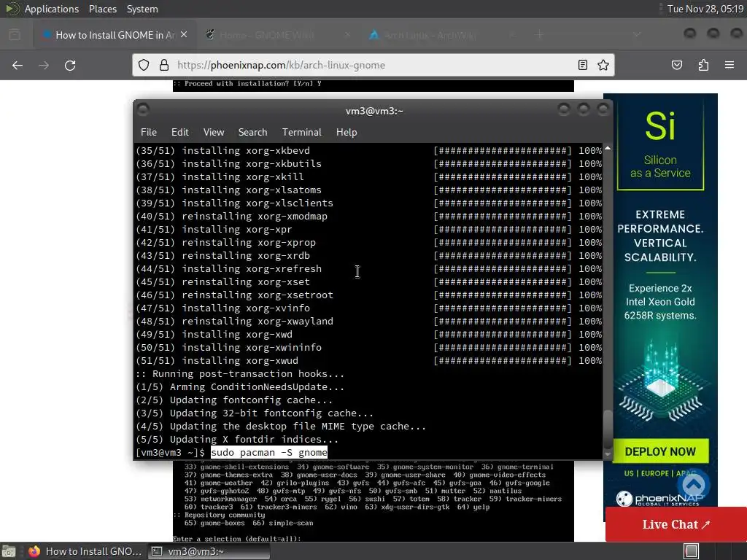The height and width of the screenshot is (560, 747).
Task: Open the Applications panel menu
Action: (52, 9)
